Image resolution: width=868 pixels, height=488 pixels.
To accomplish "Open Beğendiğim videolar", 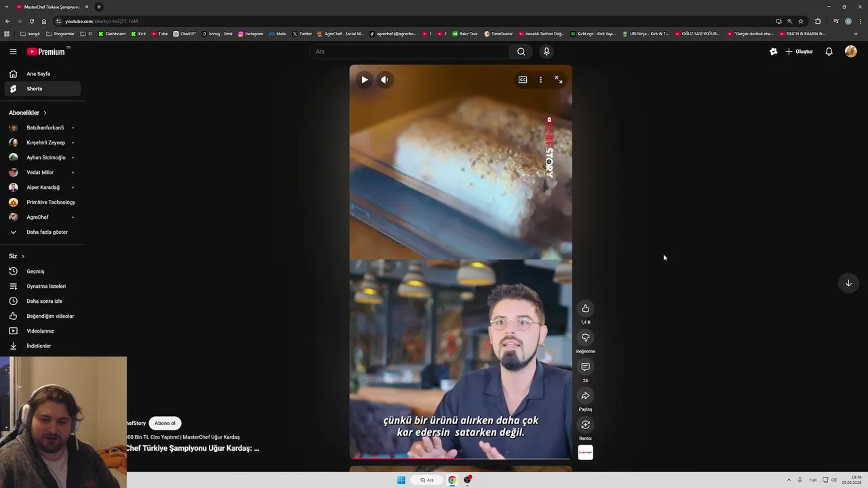I will pos(43,316).
